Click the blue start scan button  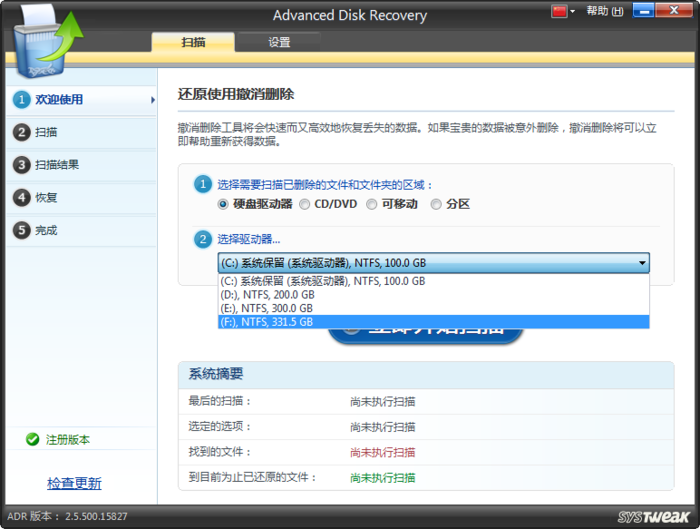(425, 336)
